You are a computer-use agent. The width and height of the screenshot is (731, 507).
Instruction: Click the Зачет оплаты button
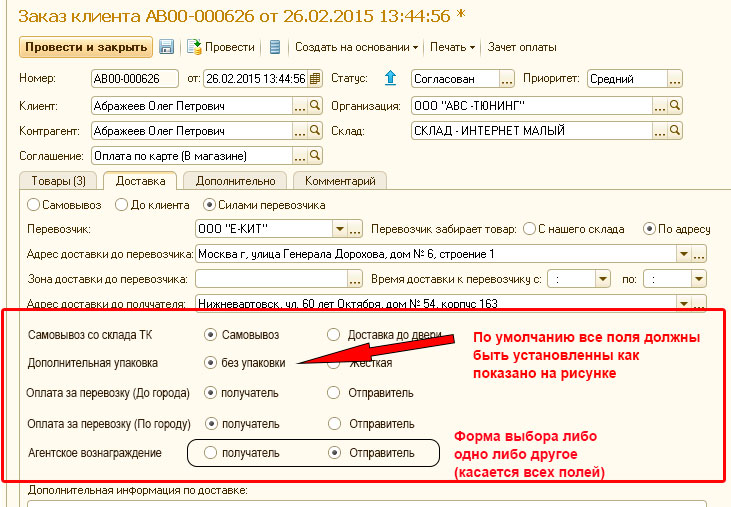point(524,47)
